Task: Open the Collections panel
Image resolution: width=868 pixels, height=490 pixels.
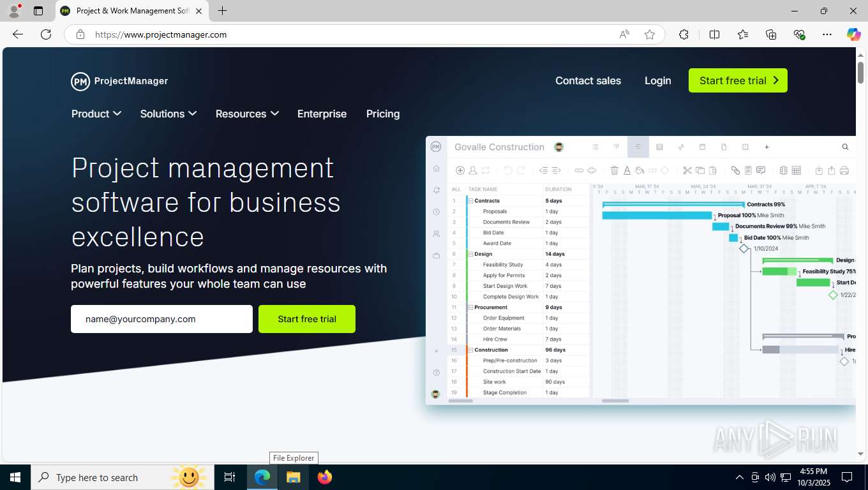Action: [771, 34]
